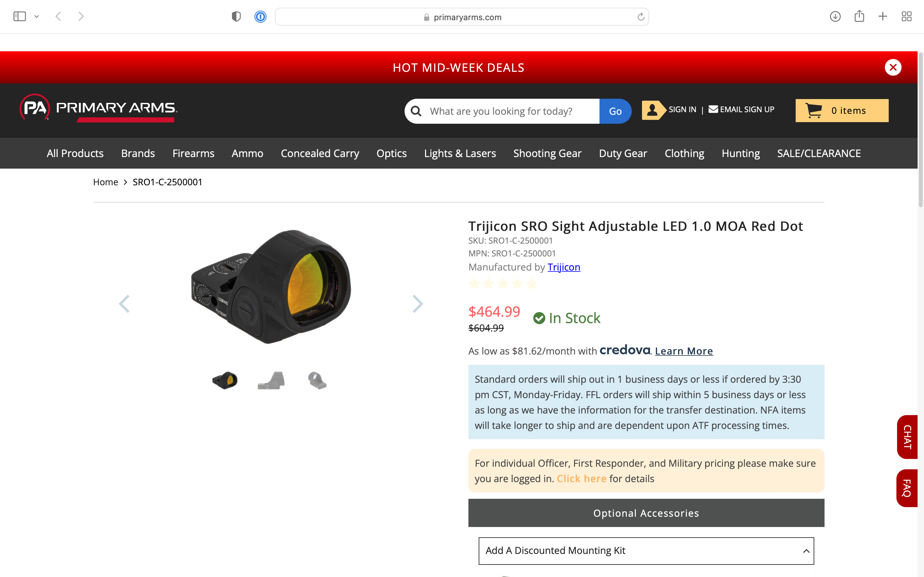Show the downloads icon
Viewport: 924px width, 577px height.
[x=835, y=16]
